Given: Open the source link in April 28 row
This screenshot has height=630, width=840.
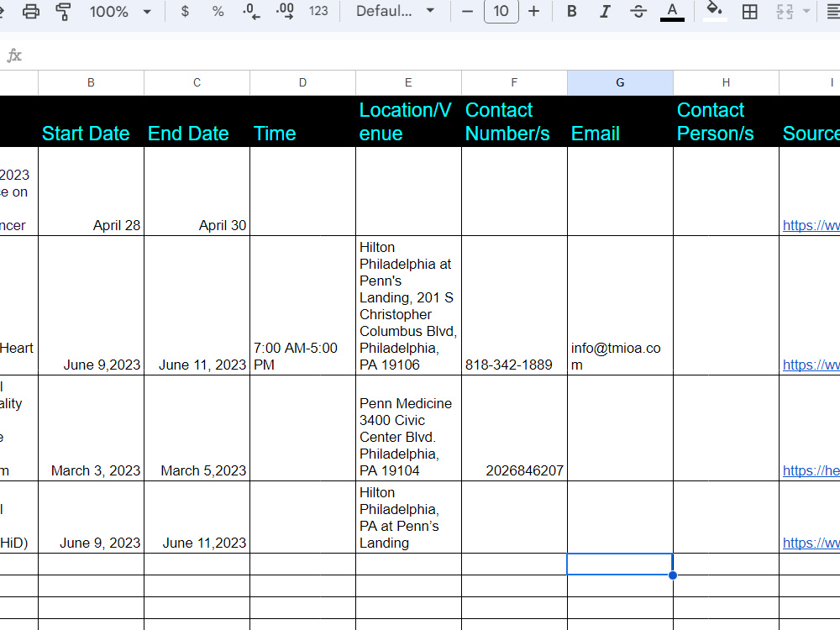Looking at the screenshot, I should [x=811, y=225].
